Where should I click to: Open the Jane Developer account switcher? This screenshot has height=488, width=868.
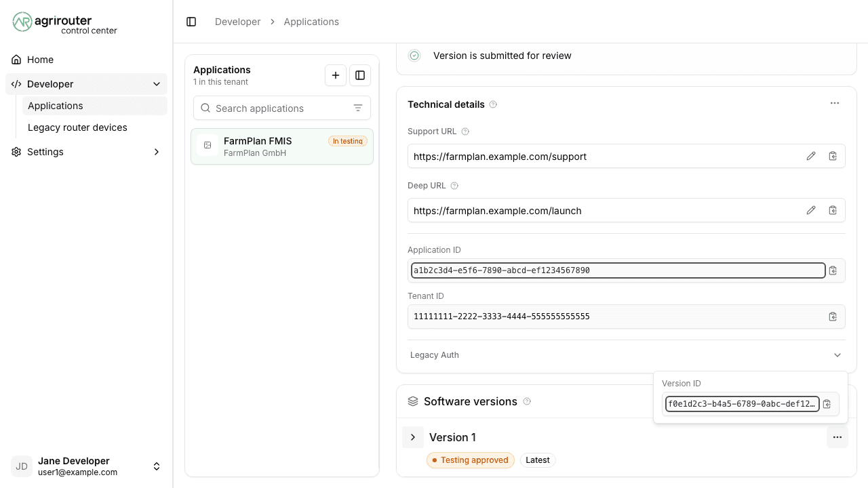pyautogui.click(x=86, y=466)
